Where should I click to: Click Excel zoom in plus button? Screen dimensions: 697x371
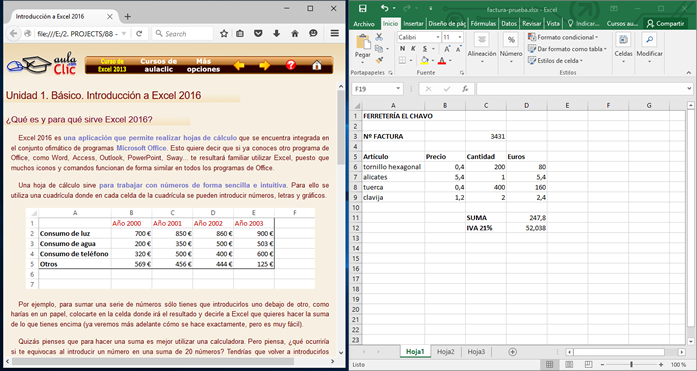tap(661, 364)
